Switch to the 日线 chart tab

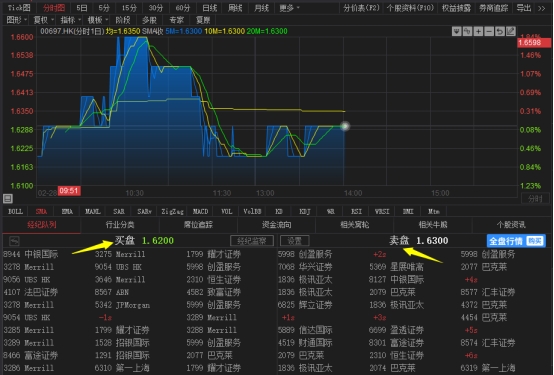click(x=210, y=8)
